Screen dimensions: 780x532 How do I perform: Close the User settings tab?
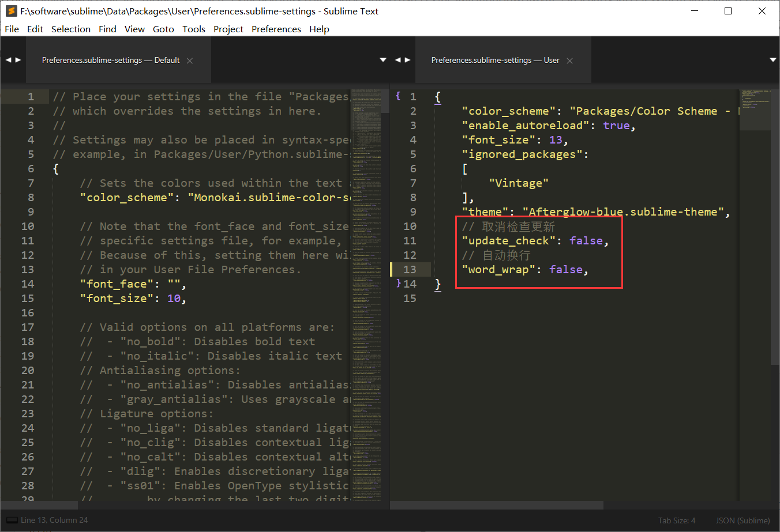tap(569, 61)
